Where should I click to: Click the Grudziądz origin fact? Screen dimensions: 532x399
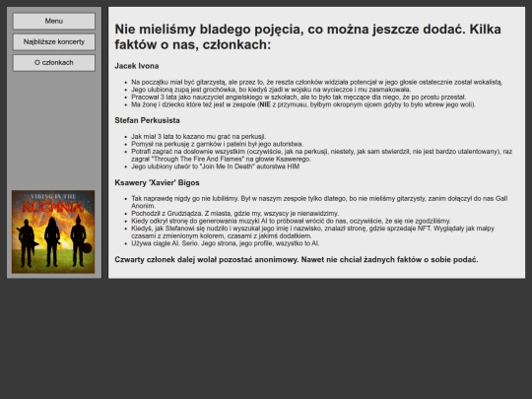235,214
